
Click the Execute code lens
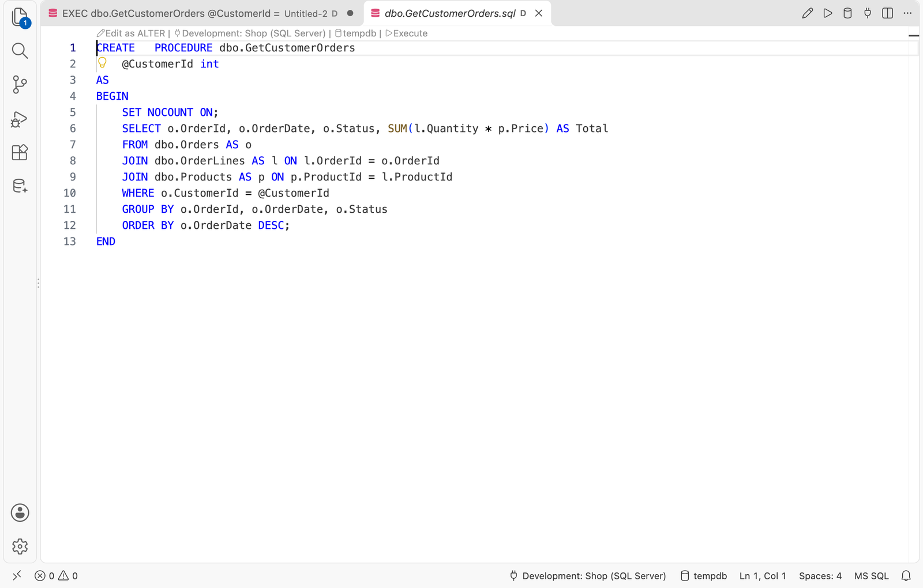point(406,33)
